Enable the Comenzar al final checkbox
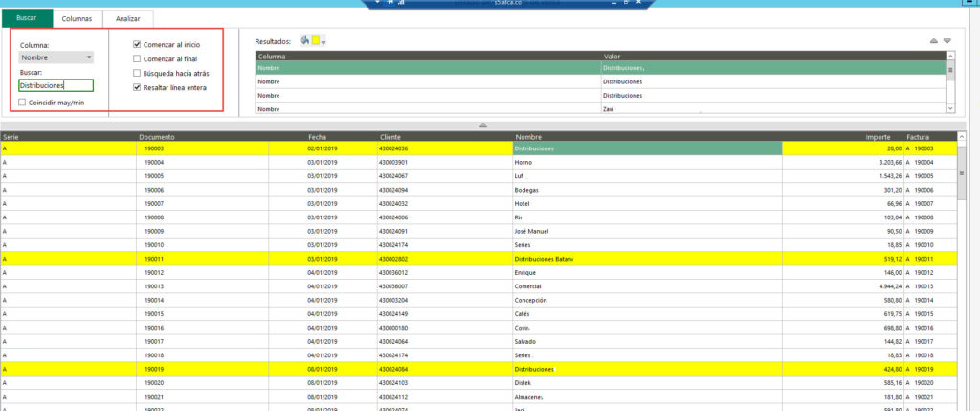The image size is (980, 411). click(x=137, y=58)
